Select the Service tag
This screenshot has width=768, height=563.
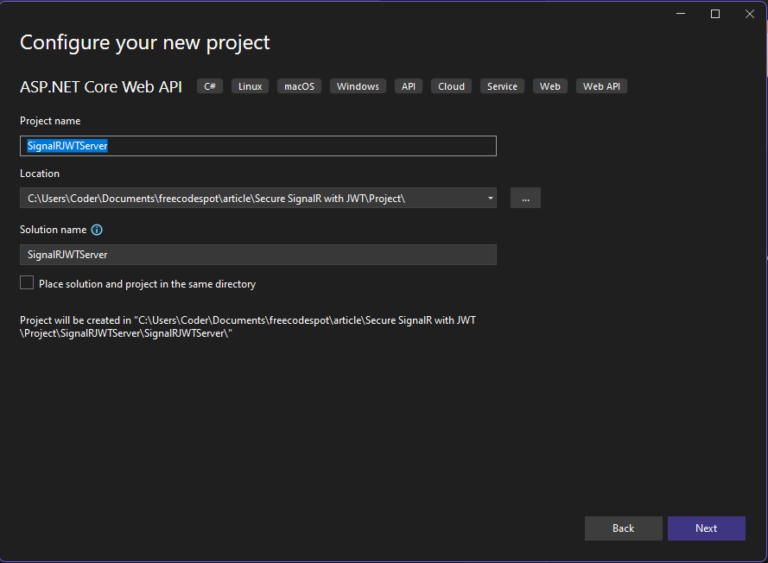pyautogui.click(x=502, y=86)
